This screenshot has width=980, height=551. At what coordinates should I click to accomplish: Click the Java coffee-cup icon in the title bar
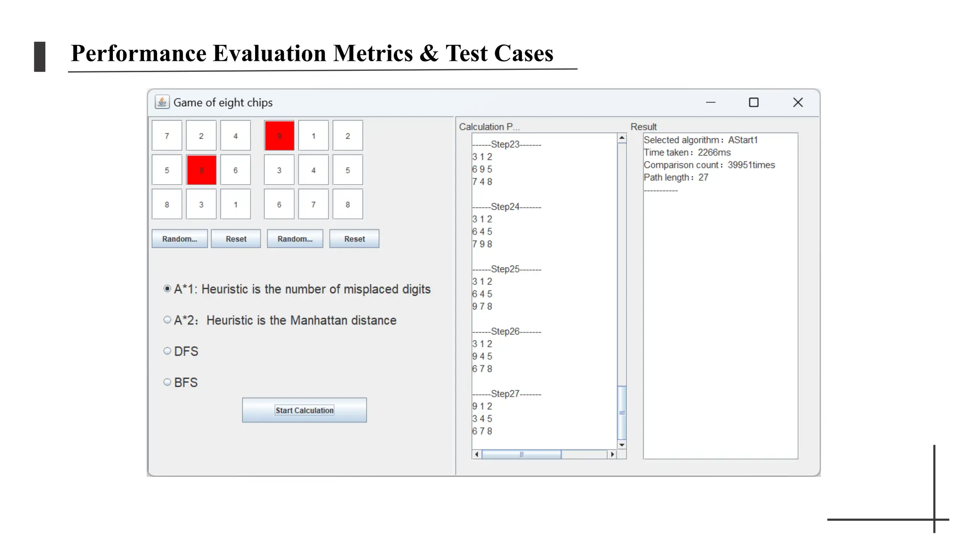pos(162,102)
